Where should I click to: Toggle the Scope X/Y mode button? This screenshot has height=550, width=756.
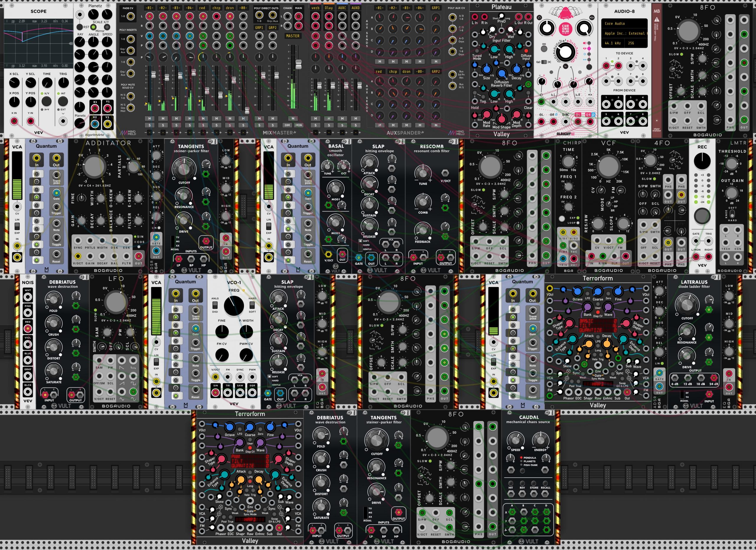[46, 101]
